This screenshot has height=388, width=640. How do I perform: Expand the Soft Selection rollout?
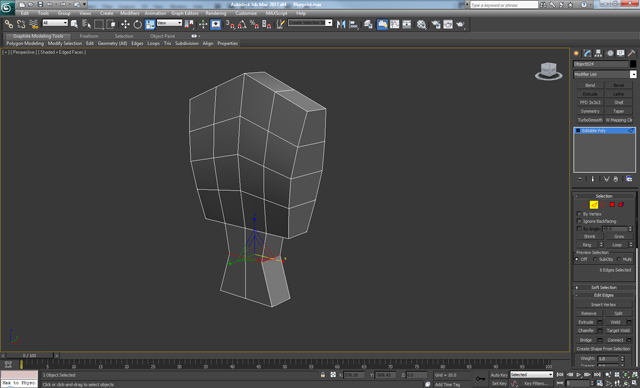click(x=604, y=287)
